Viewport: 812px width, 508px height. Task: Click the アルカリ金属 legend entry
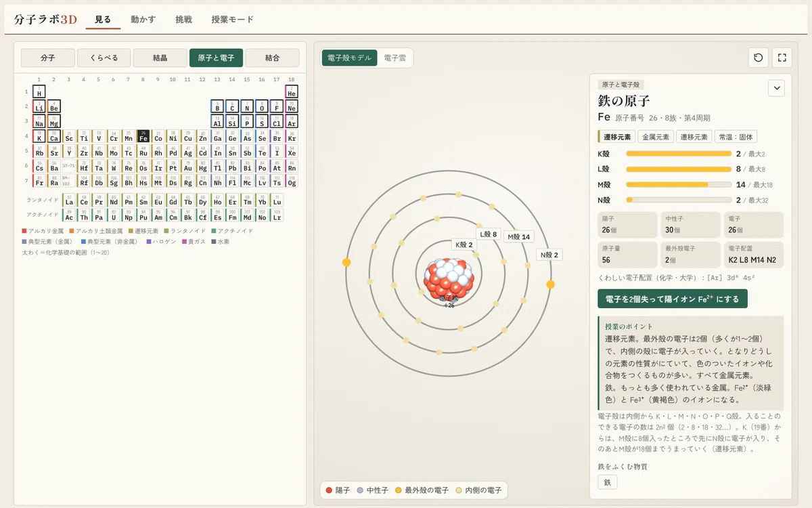43,231
